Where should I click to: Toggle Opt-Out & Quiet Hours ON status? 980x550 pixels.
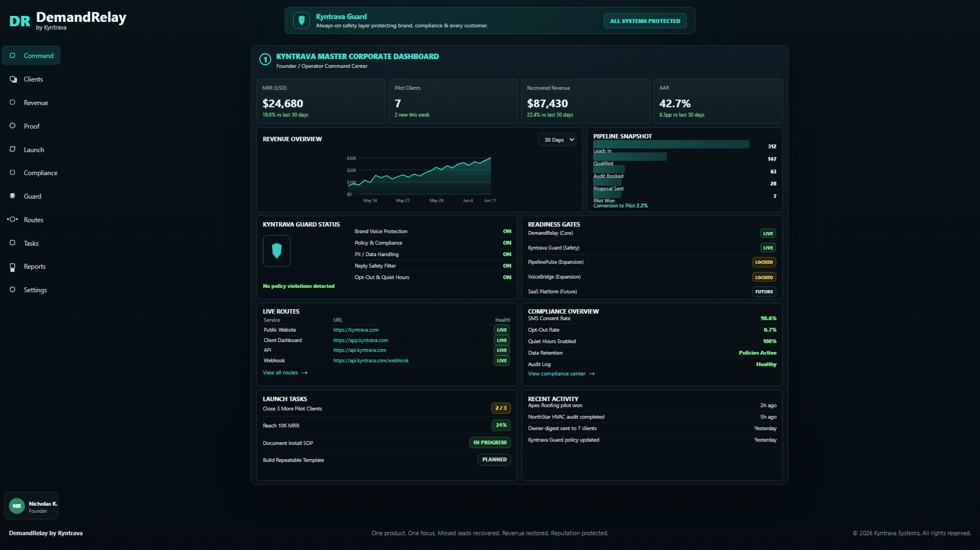click(x=507, y=277)
